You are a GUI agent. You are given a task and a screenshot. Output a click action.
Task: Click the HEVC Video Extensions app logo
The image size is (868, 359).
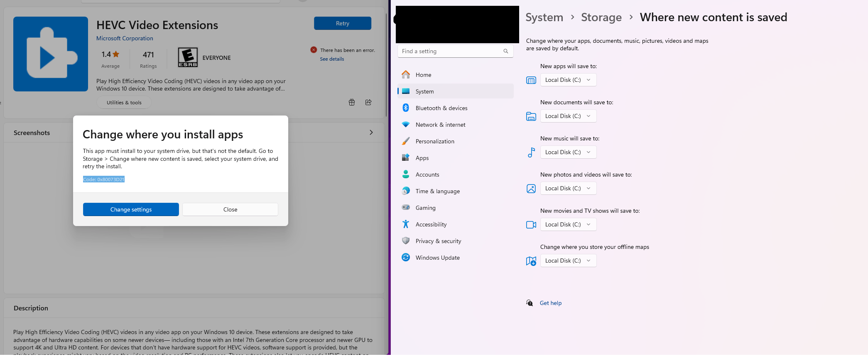click(x=51, y=54)
